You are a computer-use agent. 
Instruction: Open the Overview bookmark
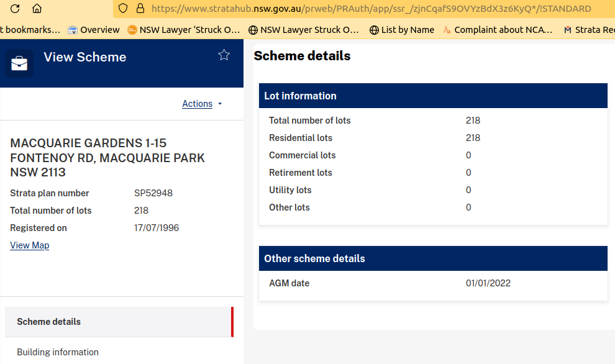point(93,30)
